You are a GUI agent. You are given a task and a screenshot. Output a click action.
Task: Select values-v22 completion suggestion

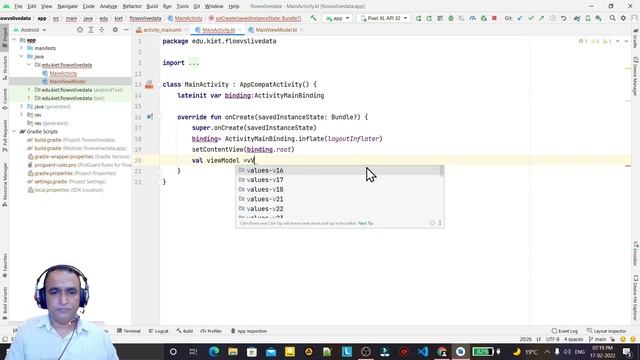coord(339,209)
